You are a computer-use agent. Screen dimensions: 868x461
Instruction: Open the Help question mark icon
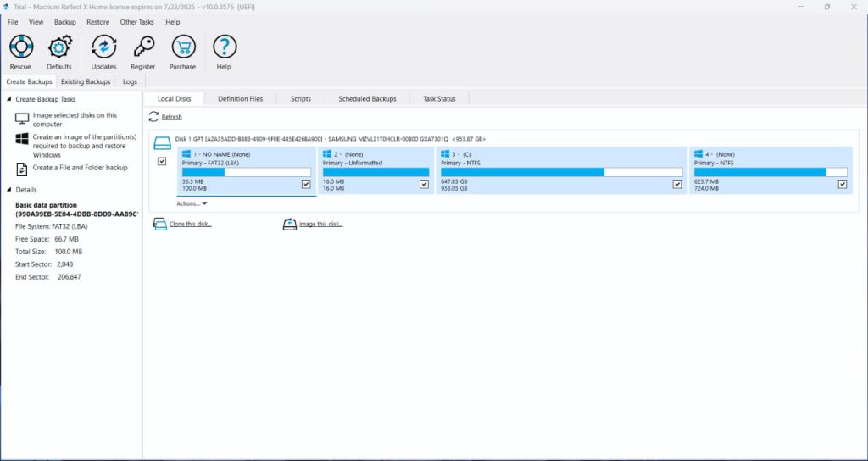click(x=224, y=47)
